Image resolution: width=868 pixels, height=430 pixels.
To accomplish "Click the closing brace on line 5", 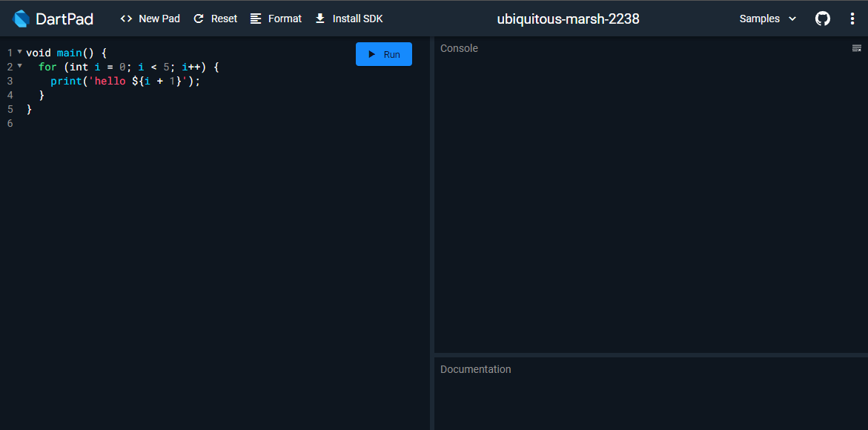I will [30, 110].
